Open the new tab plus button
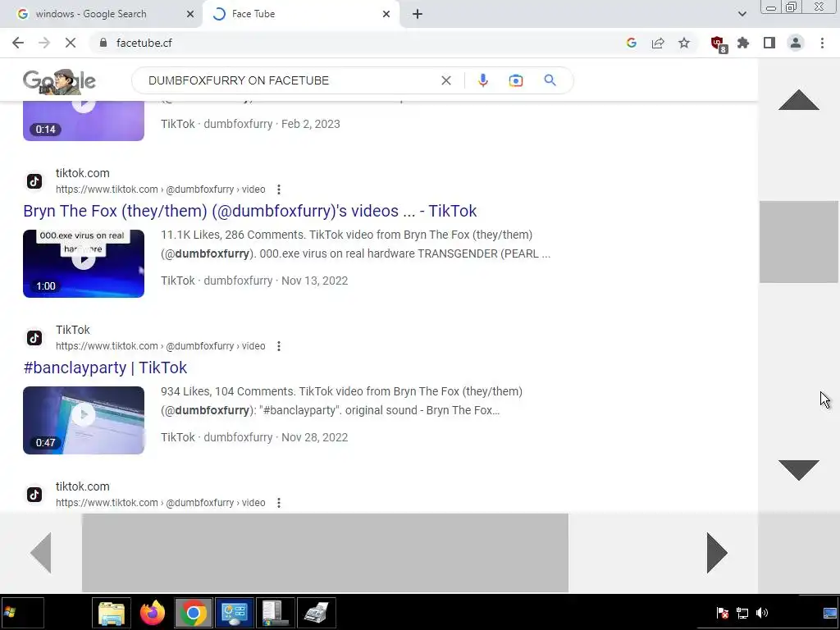The height and width of the screenshot is (630, 840). click(418, 14)
